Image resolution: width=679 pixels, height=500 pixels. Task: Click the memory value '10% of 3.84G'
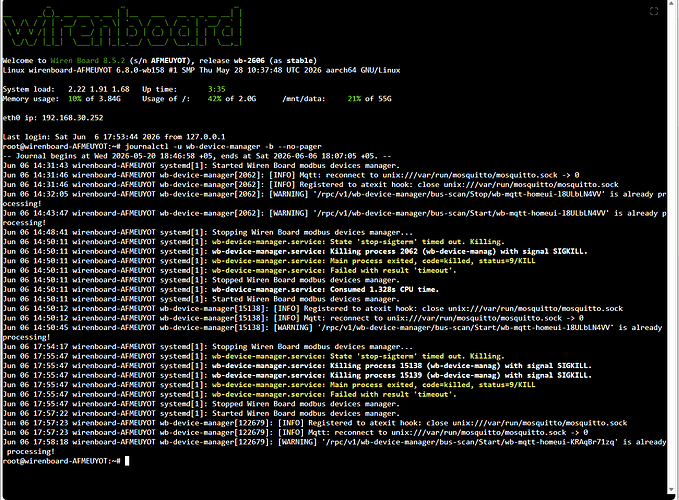94,99
